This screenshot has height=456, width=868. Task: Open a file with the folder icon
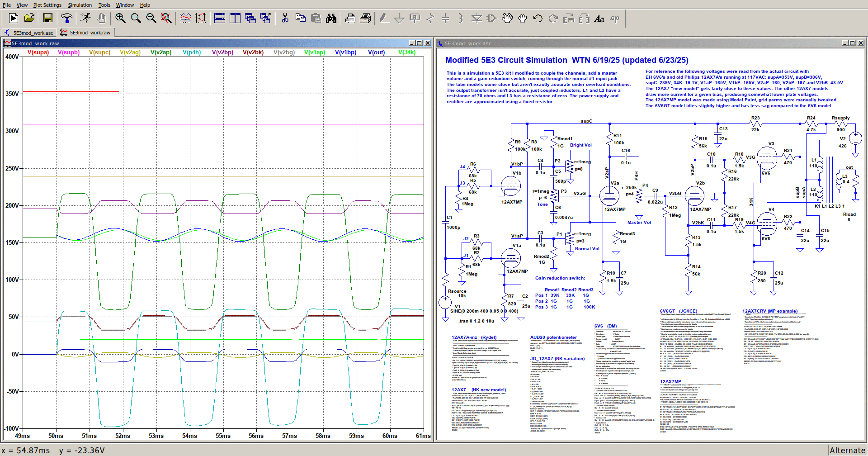point(29,18)
